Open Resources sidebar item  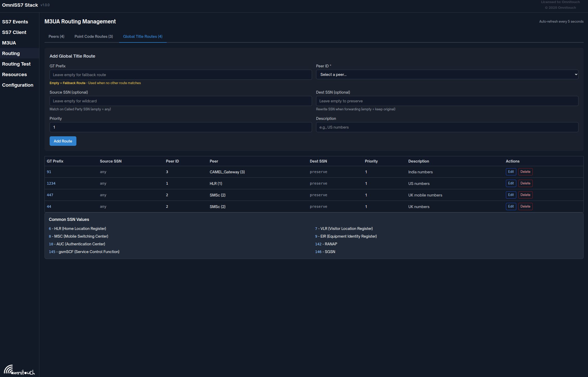14,75
